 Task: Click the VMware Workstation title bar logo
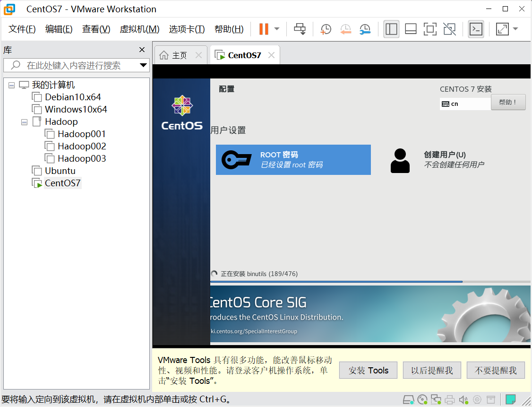coord(9,9)
